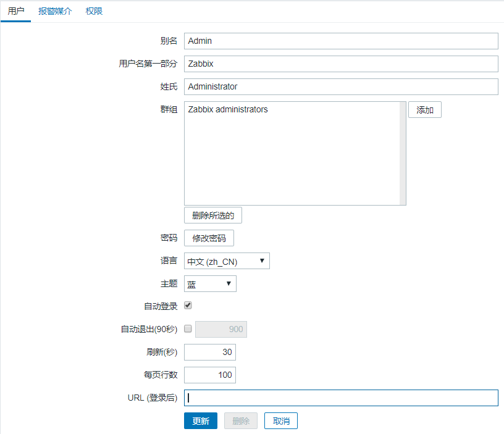Open the 主题 dropdown showing 蓝

click(210, 283)
